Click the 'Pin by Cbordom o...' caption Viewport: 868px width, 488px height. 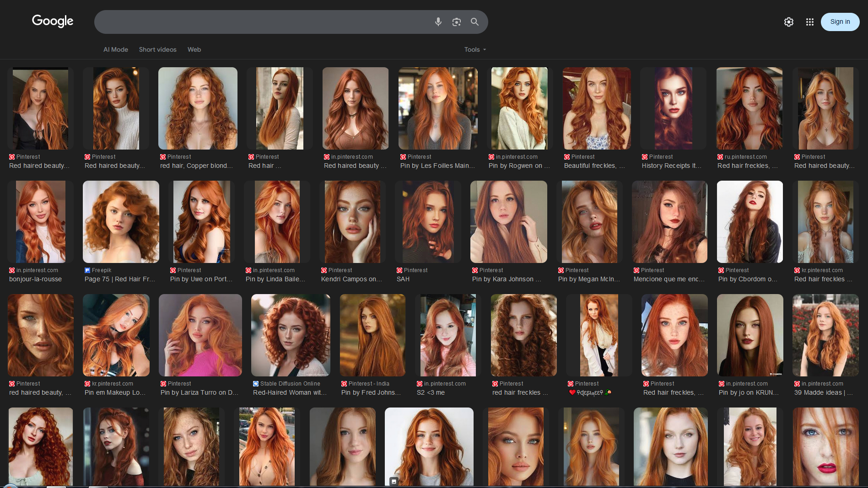click(x=748, y=279)
